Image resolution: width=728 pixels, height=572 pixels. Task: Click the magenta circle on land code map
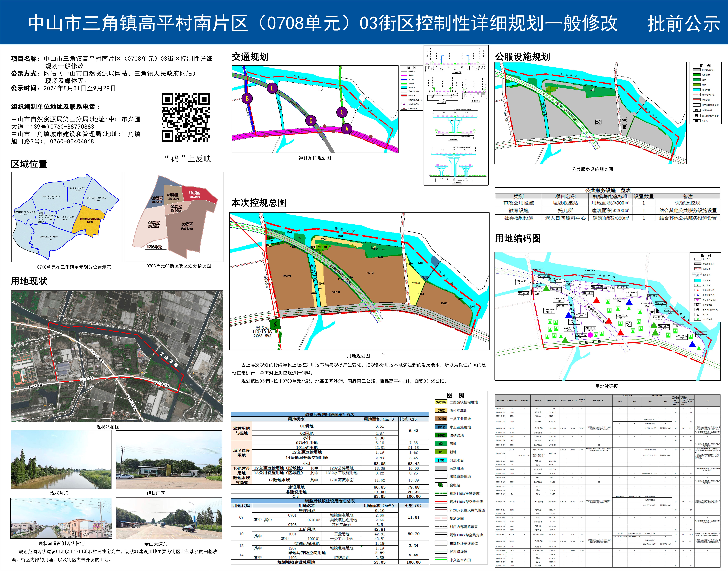[590, 335]
